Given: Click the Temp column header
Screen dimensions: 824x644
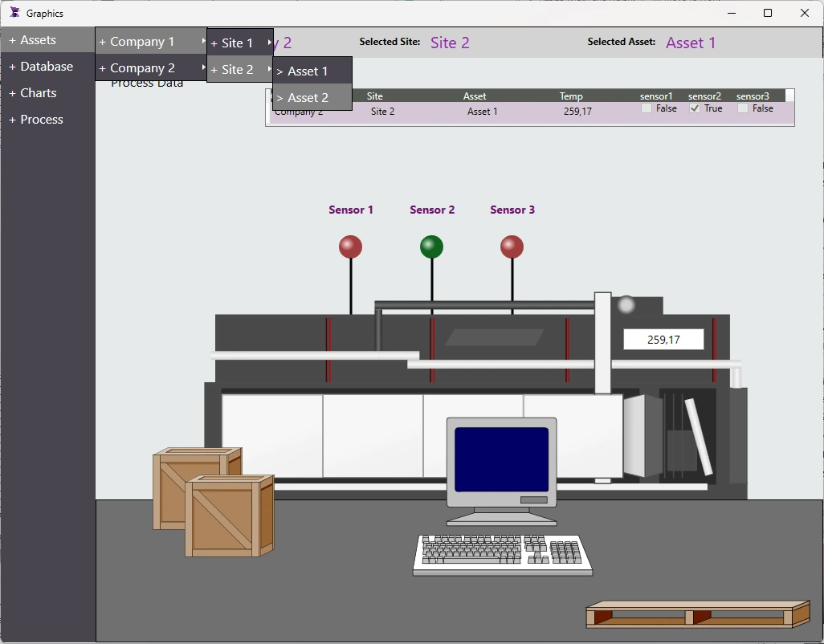Looking at the screenshot, I should [571, 96].
